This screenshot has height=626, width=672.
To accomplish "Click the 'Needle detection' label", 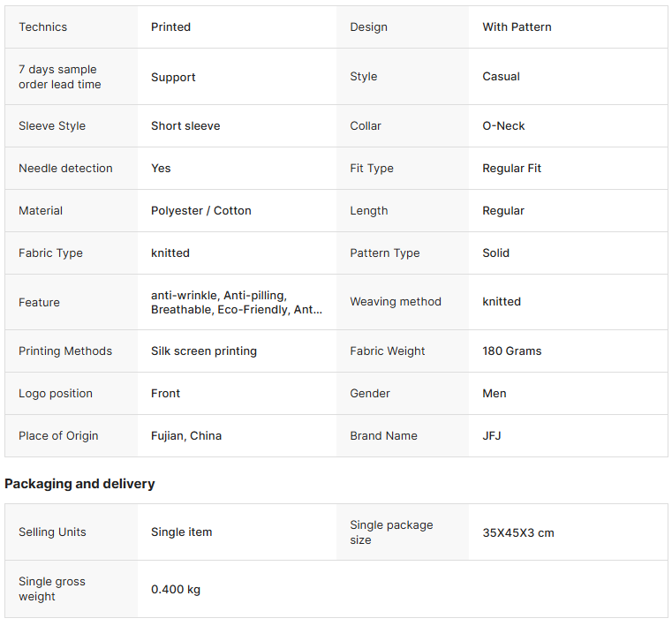I will tap(65, 169).
